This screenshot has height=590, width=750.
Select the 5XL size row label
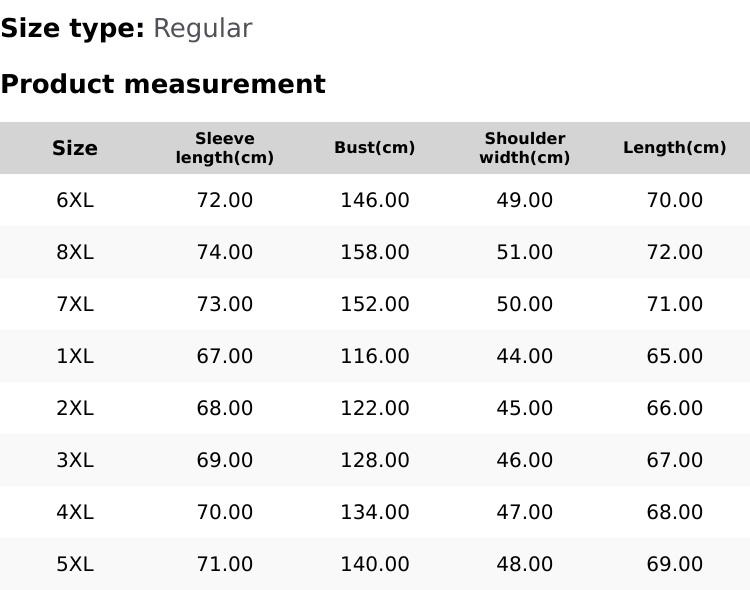click(x=75, y=564)
